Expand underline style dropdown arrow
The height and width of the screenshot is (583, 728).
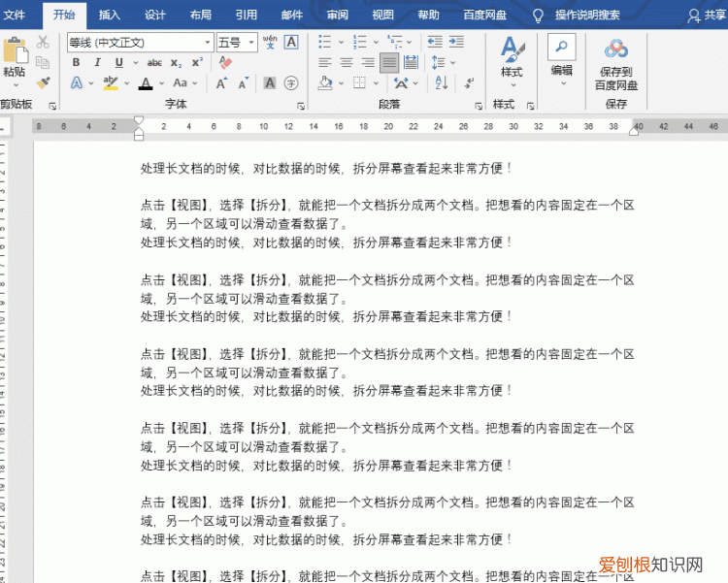136,63
